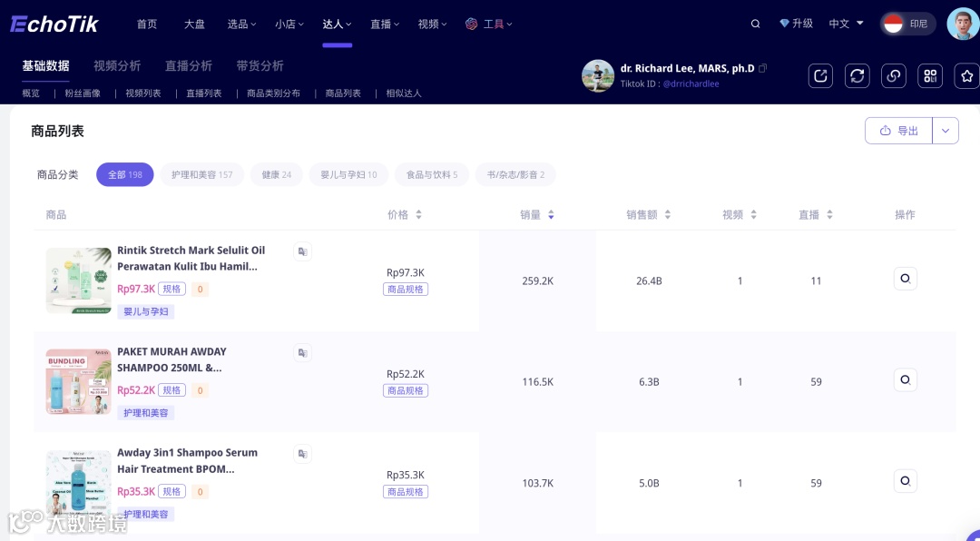Viewport: 980px width, 541px height.
Task: Filter products by 书/杂志/影音 2
Action: point(515,174)
